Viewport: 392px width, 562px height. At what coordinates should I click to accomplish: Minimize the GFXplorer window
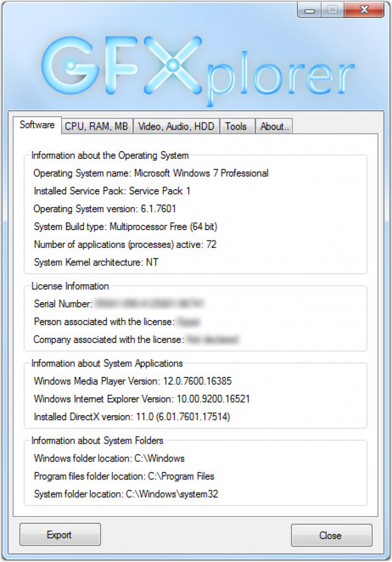click(x=309, y=10)
